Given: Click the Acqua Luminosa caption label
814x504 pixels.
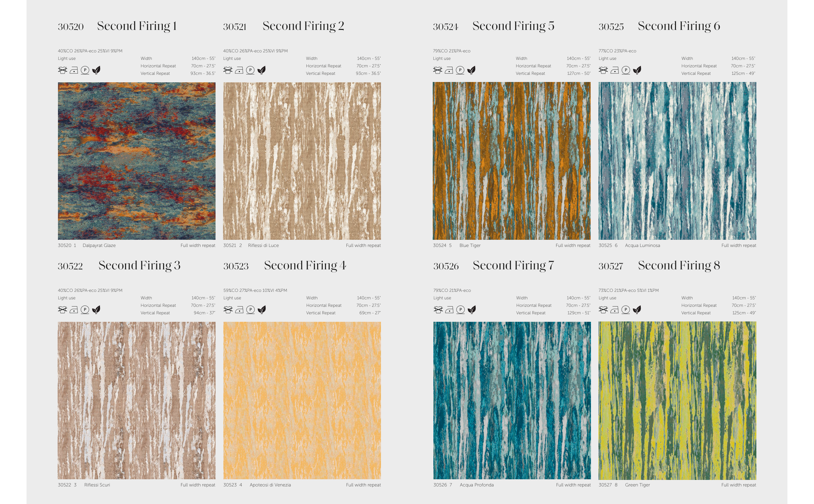Looking at the screenshot, I should 642,245.
